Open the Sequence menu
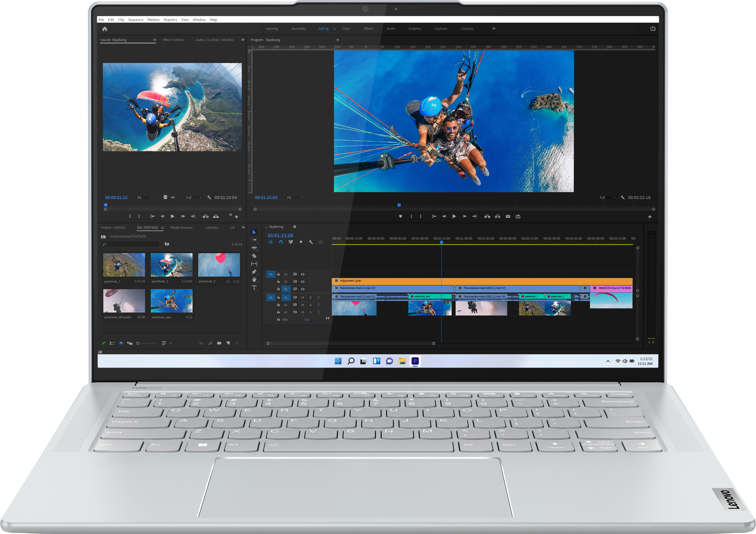 (135, 20)
